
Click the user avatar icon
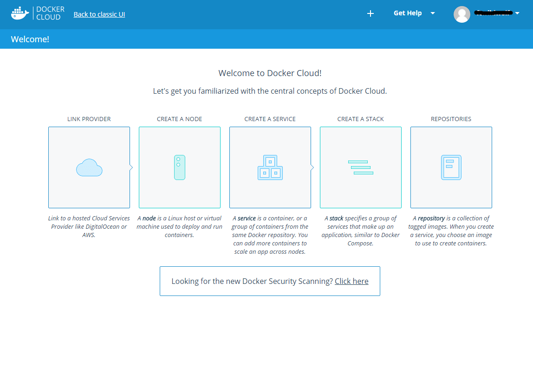pyautogui.click(x=462, y=14)
